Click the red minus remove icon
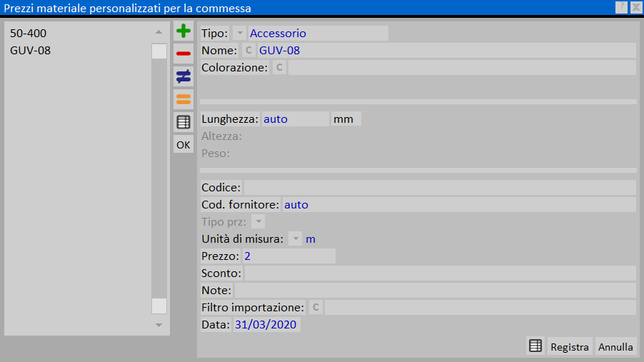The width and height of the screenshot is (644, 362). (183, 54)
